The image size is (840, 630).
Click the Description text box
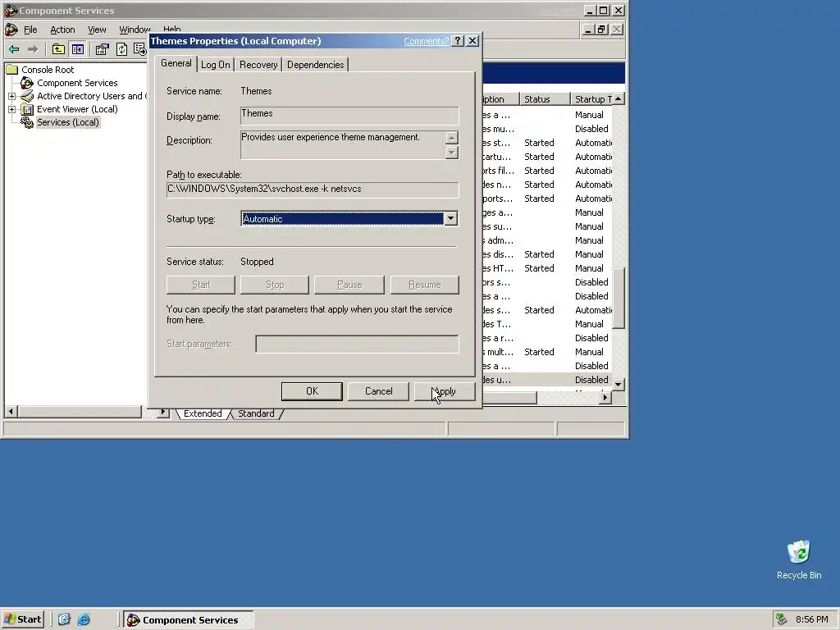tap(343, 145)
